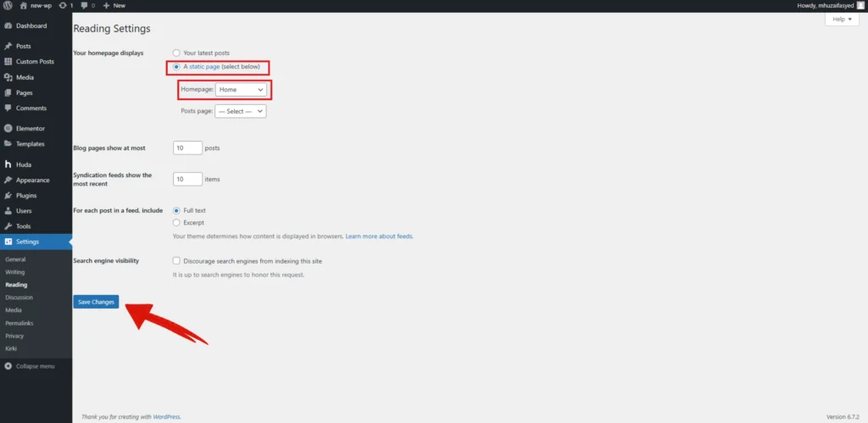Click the Save Changes button
The image size is (868, 423).
point(96,302)
